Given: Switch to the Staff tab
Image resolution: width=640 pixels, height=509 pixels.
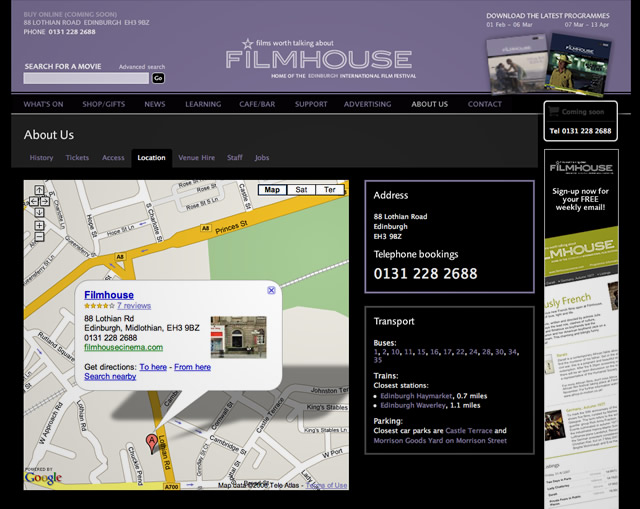Looking at the screenshot, I should pyautogui.click(x=235, y=158).
